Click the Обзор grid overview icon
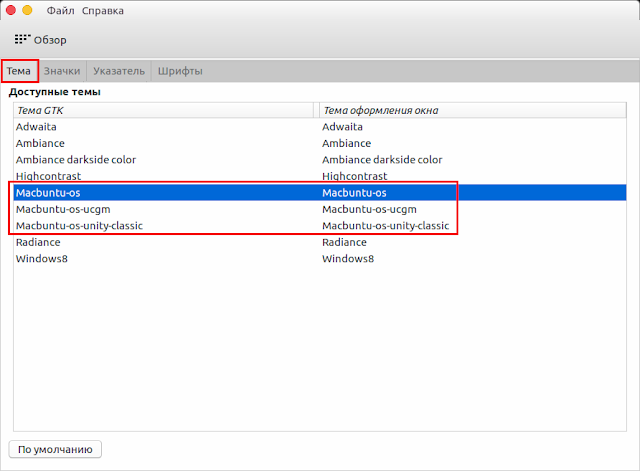 tap(22, 39)
